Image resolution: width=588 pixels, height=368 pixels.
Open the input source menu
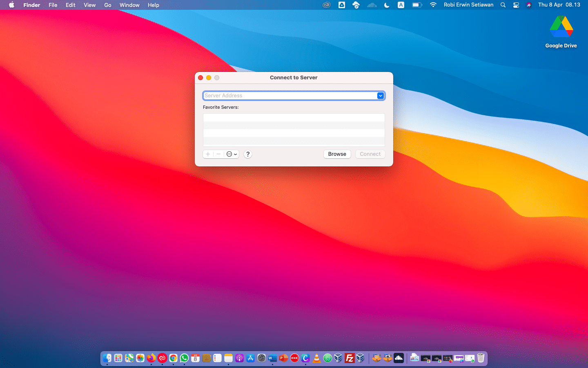(401, 5)
